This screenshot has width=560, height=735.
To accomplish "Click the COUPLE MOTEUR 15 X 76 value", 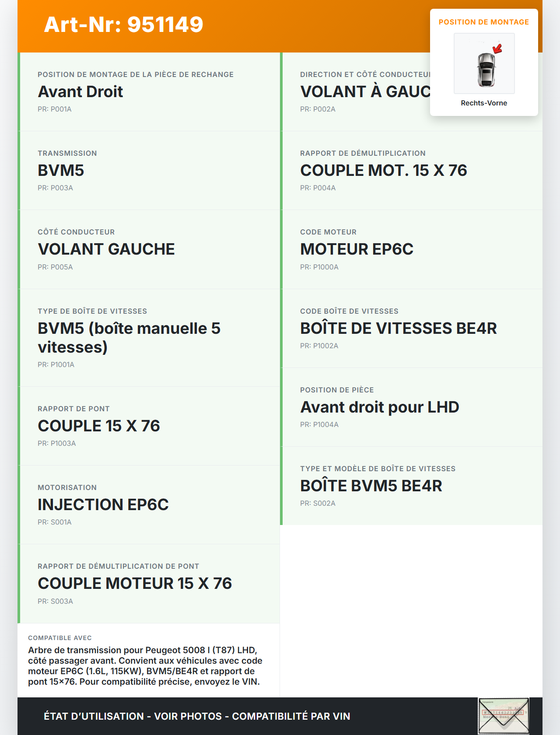I will click(x=135, y=584).
